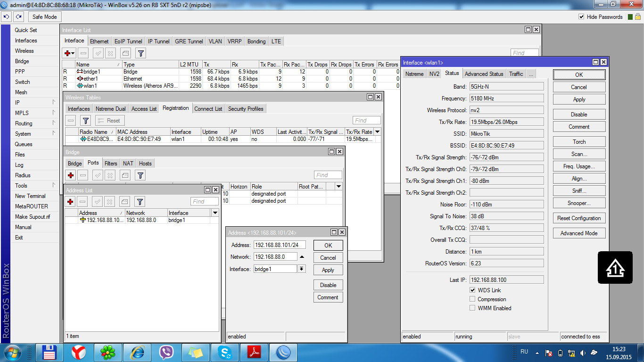Click the Filter funnel icon in Address List
This screenshot has height=362, width=644.
pyautogui.click(x=140, y=202)
